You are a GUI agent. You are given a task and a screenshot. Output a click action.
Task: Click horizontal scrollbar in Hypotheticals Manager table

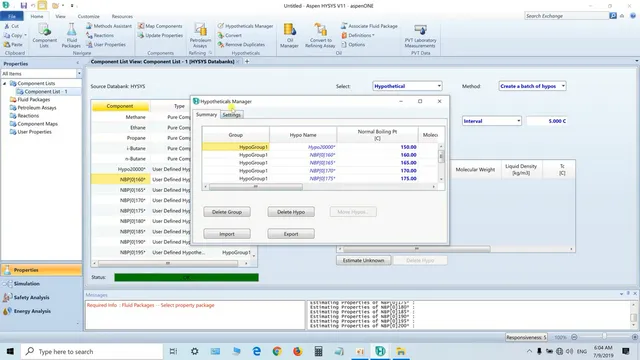(x=256, y=187)
